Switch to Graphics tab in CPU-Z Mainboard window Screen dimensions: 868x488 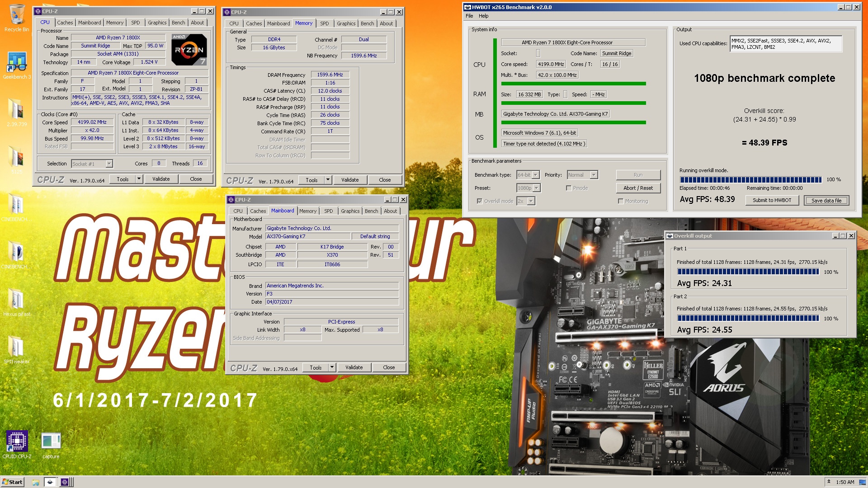click(350, 211)
